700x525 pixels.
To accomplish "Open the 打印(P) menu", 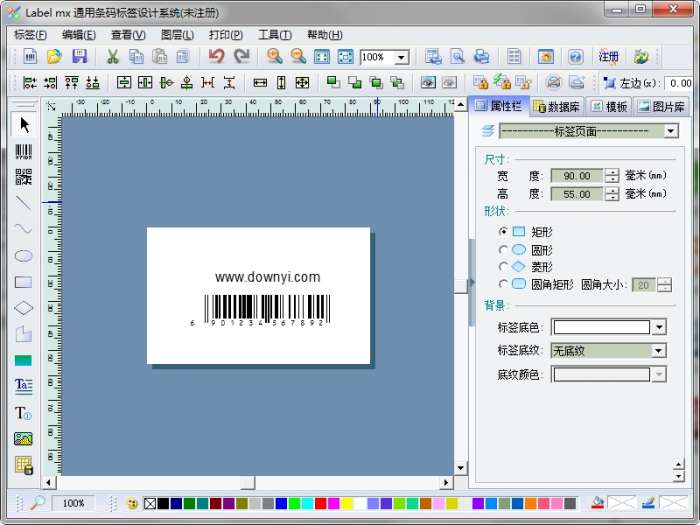I will coord(226,35).
